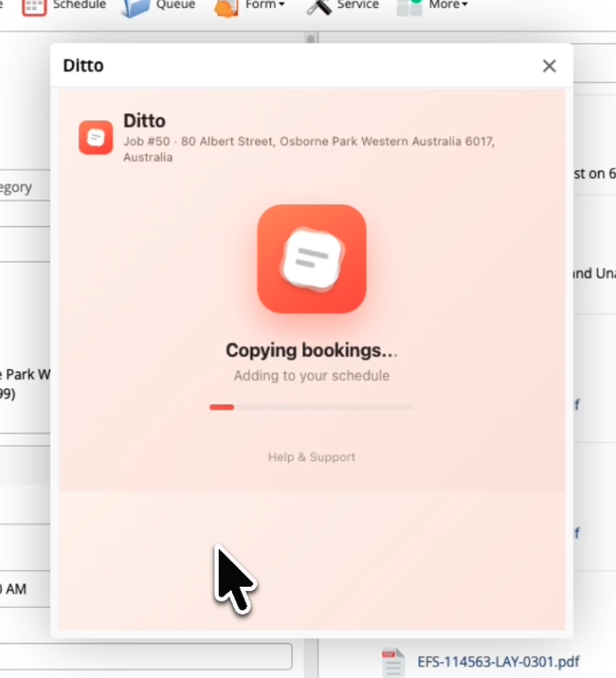The height and width of the screenshot is (678, 616).
Task: Open Help & Support link
Action: [x=311, y=457]
